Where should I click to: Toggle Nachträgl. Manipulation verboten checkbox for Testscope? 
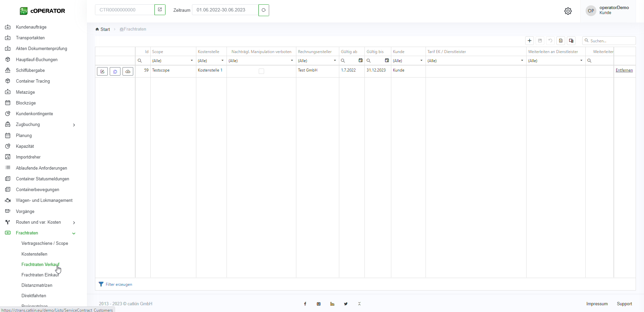pyautogui.click(x=261, y=71)
